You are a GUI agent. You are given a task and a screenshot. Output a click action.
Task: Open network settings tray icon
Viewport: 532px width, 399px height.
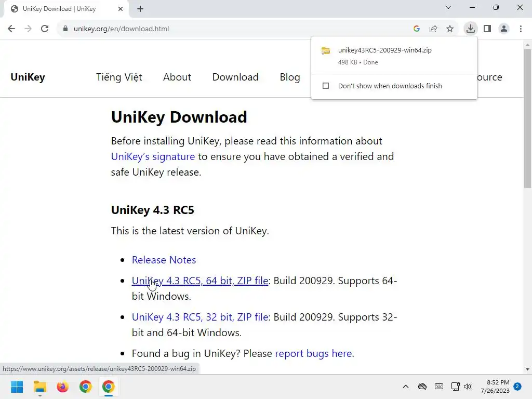455,387
